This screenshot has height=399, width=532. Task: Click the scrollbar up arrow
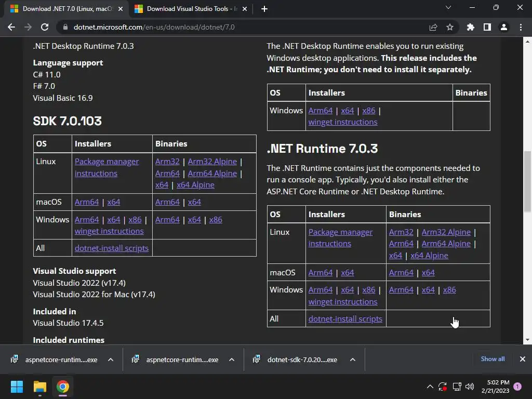pyautogui.click(x=527, y=42)
